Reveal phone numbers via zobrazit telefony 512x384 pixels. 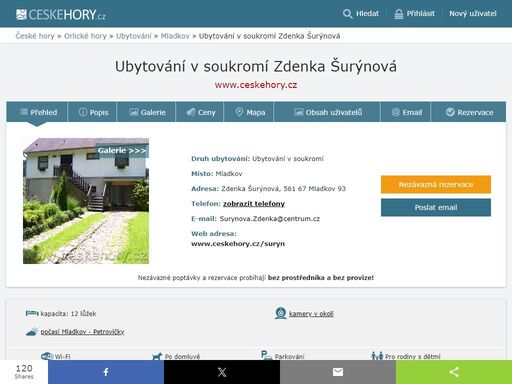tap(254, 204)
